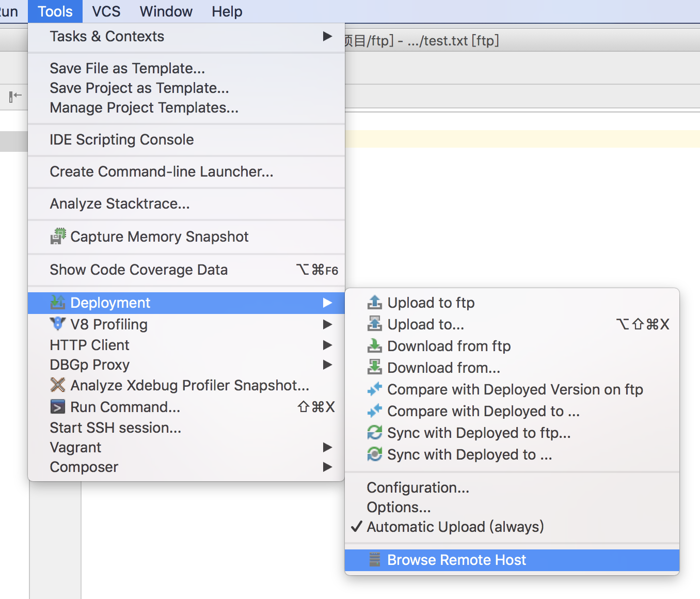Screen dimensions: 700x599
Task: Open the Tools menu in menu bar
Action: point(55,11)
